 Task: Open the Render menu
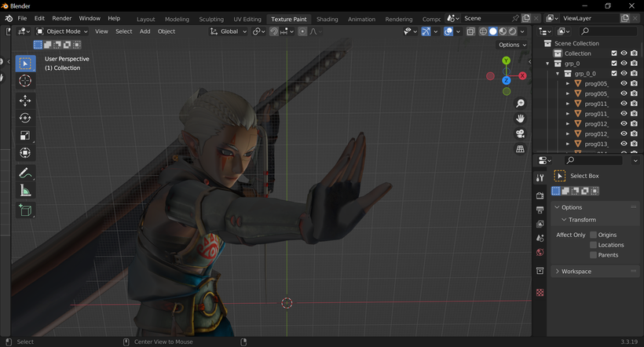(61, 19)
